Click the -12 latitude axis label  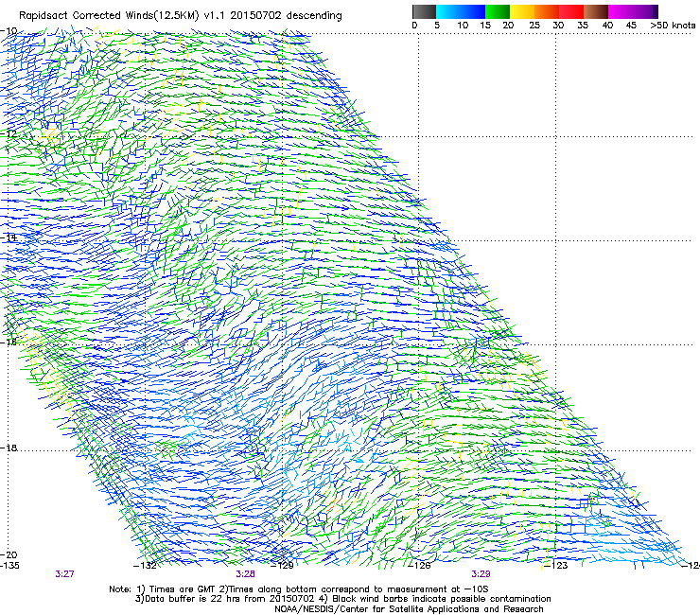(x=9, y=133)
